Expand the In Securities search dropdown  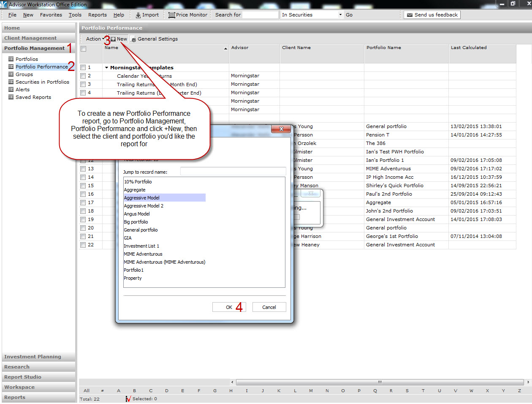tap(340, 15)
